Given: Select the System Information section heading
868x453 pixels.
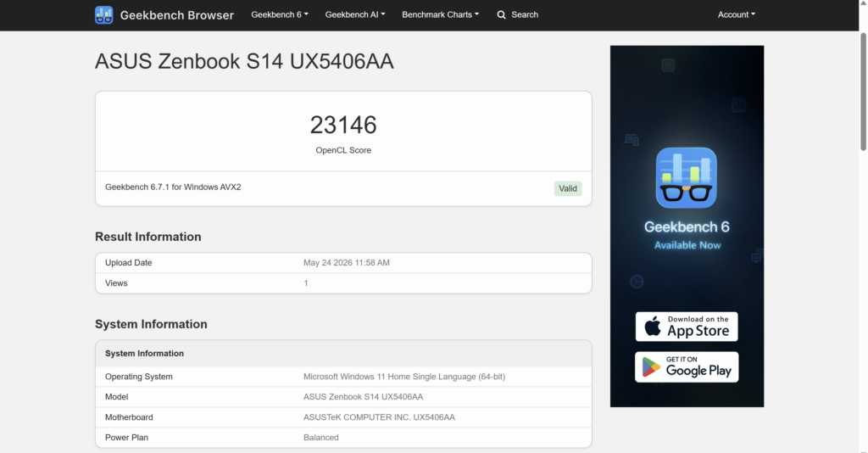Looking at the screenshot, I should [151, 324].
